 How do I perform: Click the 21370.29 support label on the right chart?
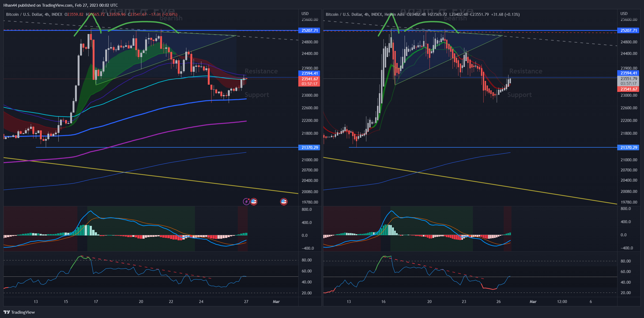click(x=628, y=148)
